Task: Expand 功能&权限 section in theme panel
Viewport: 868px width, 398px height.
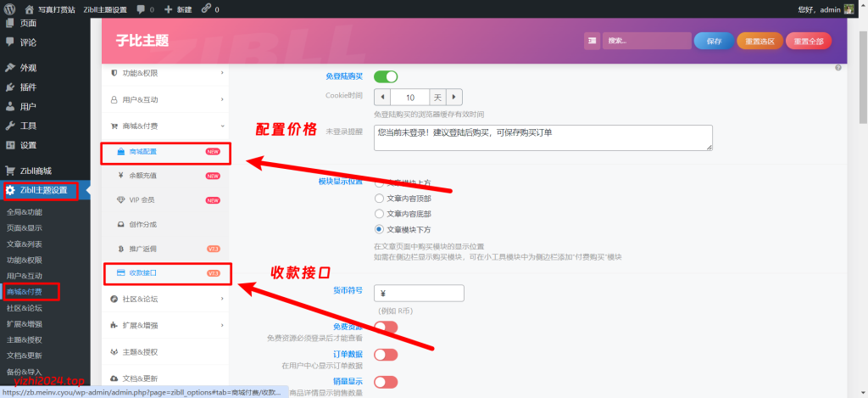Action: click(165, 73)
